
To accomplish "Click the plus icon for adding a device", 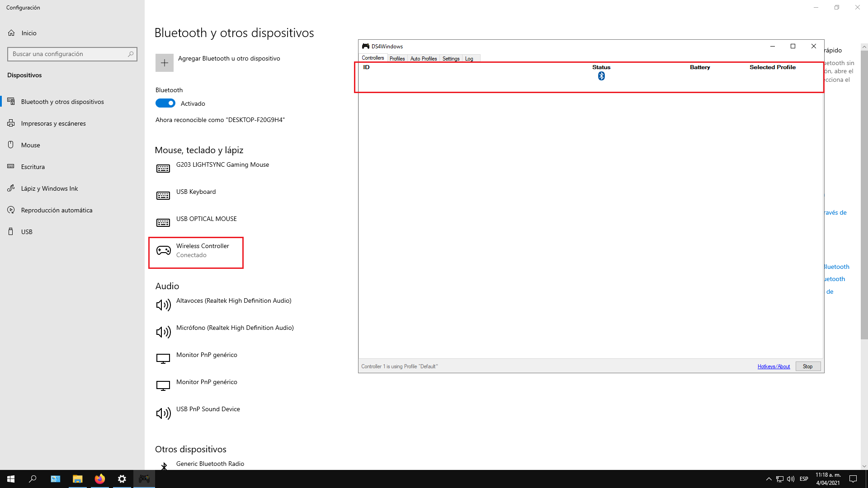I will [x=165, y=63].
